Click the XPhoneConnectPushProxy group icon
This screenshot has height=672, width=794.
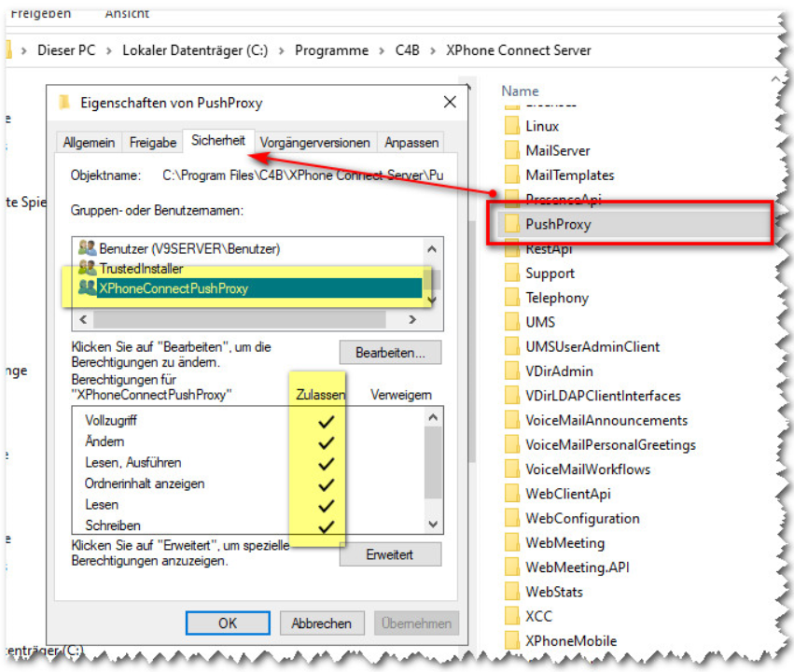(87, 287)
